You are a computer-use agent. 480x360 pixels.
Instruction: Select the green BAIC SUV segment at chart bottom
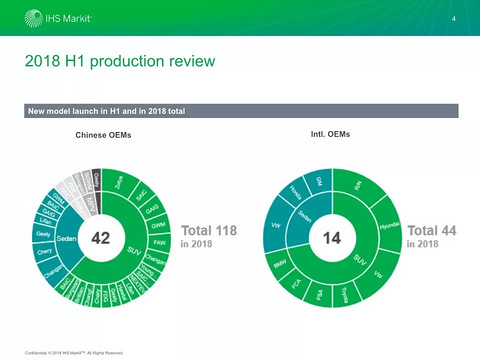[x=64, y=283]
